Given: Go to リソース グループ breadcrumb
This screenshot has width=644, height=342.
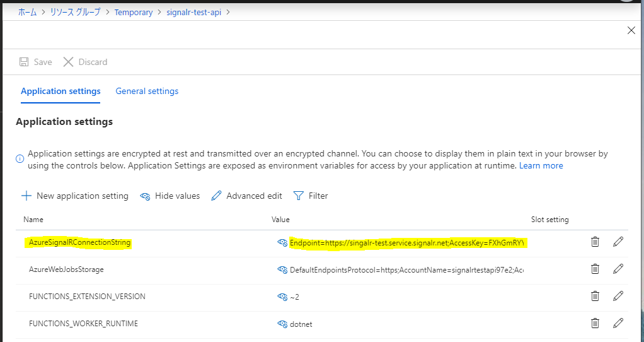Looking at the screenshot, I should pos(75,12).
